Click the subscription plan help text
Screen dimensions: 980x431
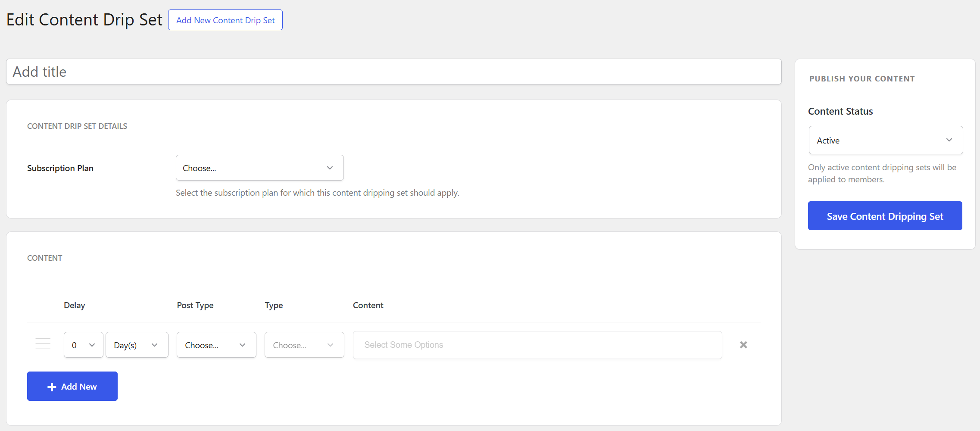coord(318,193)
